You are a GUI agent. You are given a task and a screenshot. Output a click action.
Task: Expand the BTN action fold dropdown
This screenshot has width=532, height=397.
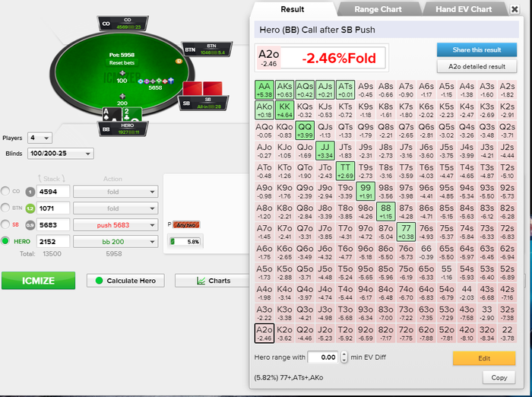(x=116, y=208)
